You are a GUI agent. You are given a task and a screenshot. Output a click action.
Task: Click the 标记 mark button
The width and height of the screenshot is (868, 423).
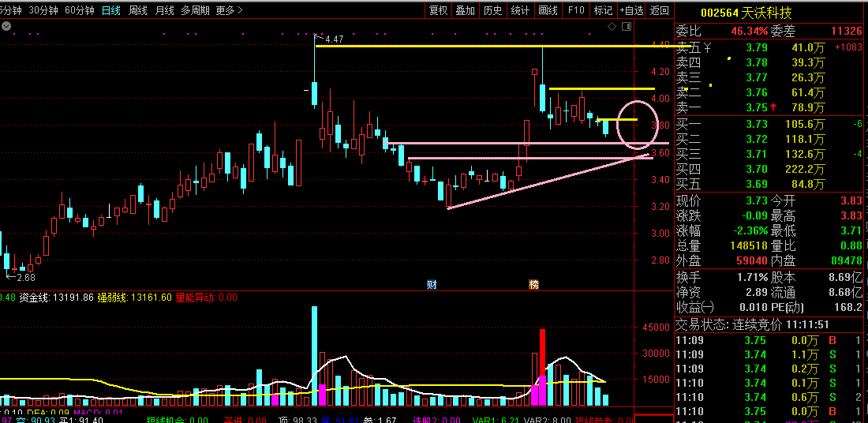(x=603, y=10)
